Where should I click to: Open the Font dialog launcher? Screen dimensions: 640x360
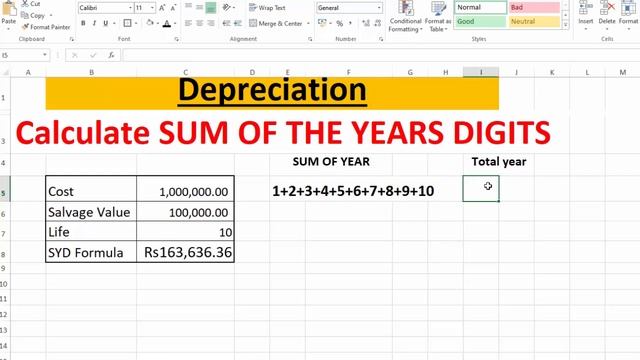tap(176, 39)
